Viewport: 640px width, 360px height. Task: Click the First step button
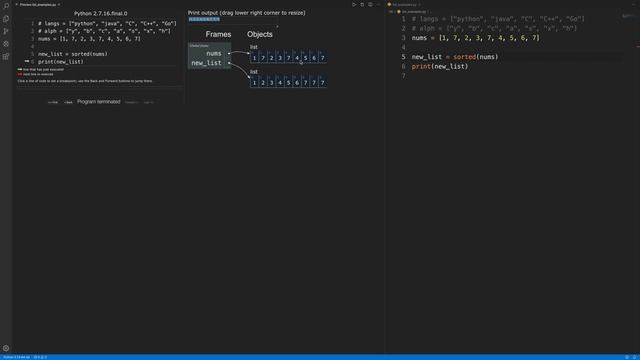53,102
